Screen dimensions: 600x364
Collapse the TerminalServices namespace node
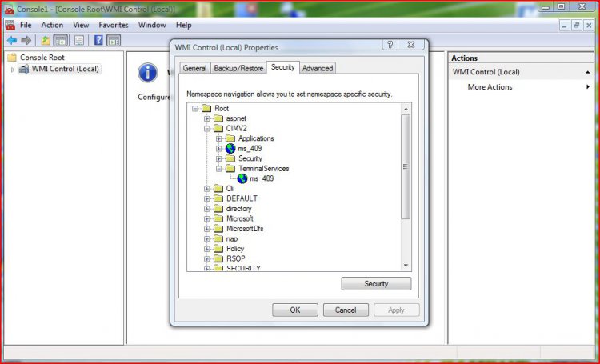pyautogui.click(x=219, y=169)
